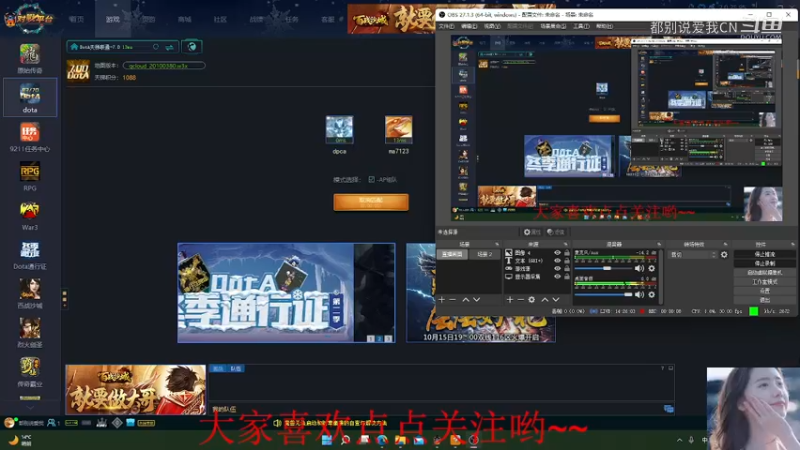Mute the 桌面音频 speaker icon
800x450 pixels.
click(x=639, y=294)
